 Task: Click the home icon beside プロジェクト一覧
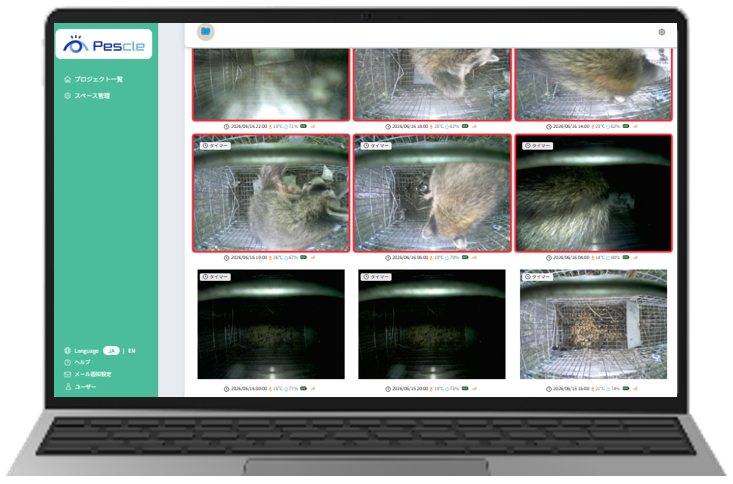coord(67,79)
